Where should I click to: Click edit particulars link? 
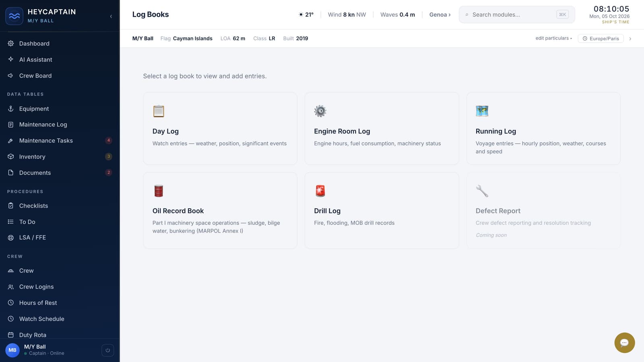[553, 38]
